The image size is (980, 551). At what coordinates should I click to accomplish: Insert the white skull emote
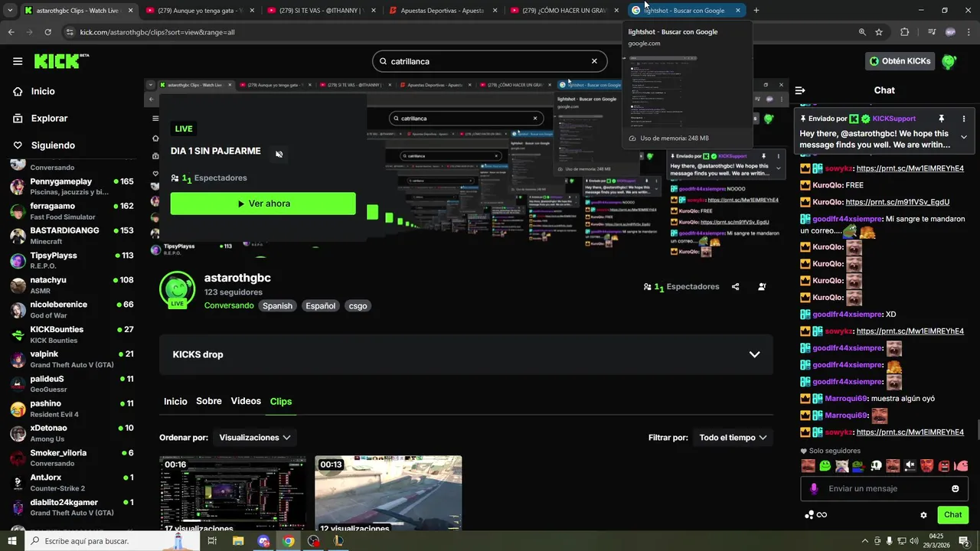(x=876, y=465)
